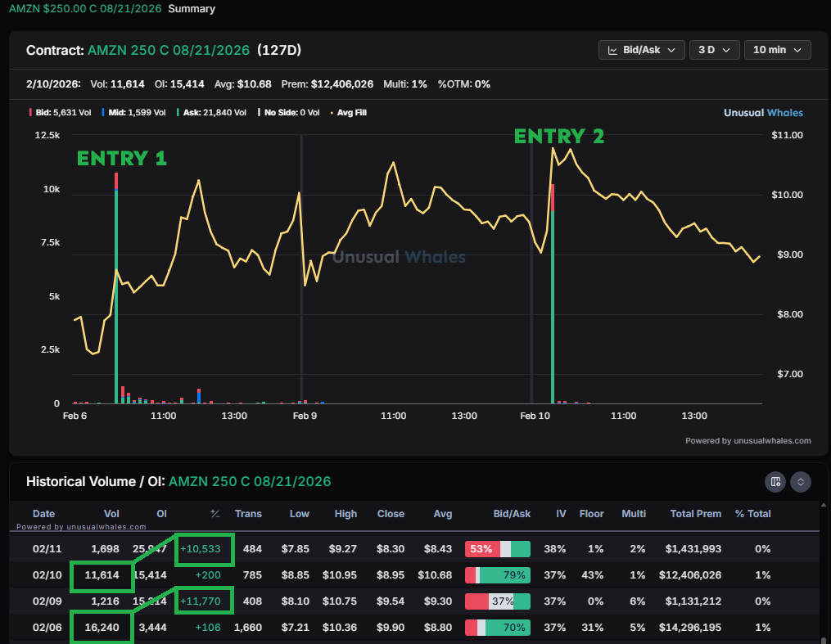The image size is (831, 644).
Task: Sort table by IV column header
Action: 561,514
